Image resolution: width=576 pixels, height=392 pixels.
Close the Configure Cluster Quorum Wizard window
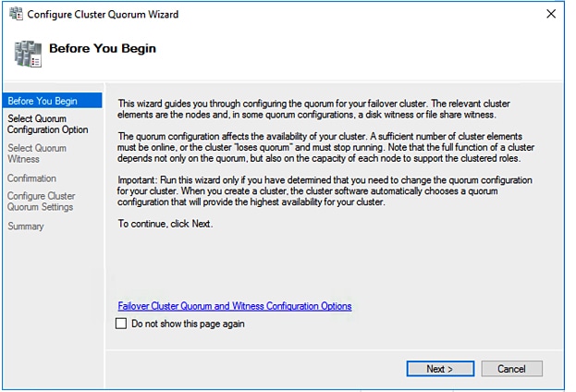click(x=551, y=15)
